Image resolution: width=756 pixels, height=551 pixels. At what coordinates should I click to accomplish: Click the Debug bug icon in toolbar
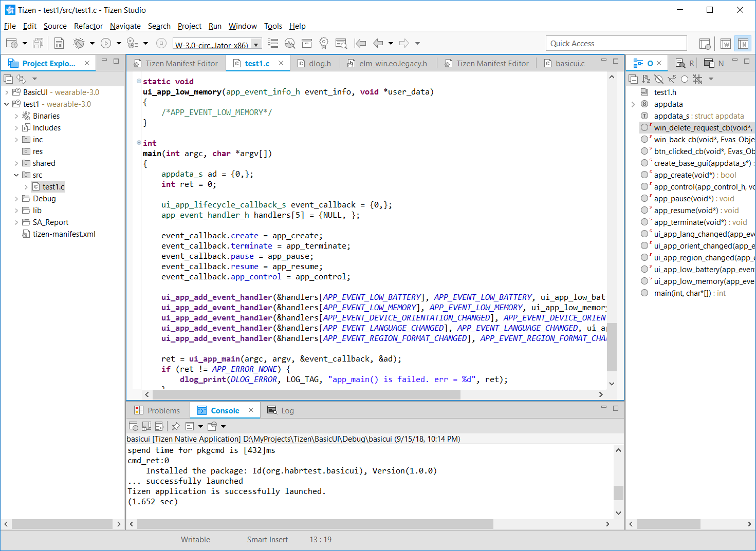[79, 44]
